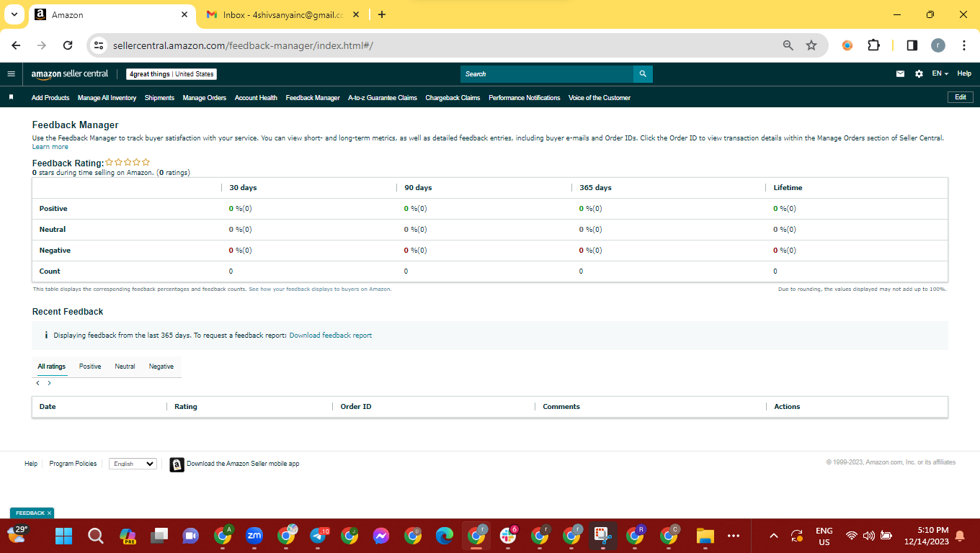
Task: Toggle the Chrome side panel
Action: [x=912, y=45]
